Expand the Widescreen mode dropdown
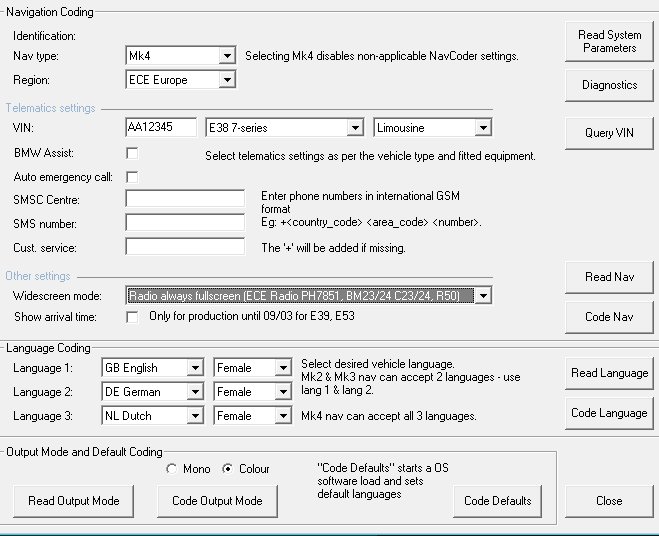This screenshot has width=659, height=536. [x=483, y=296]
